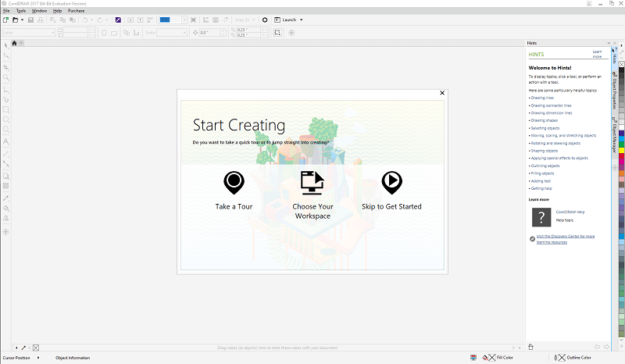This screenshot has height=364, width=625.
Task: Click the purple Search content icon
Action: pyautogui.click(x=118, y=20)
